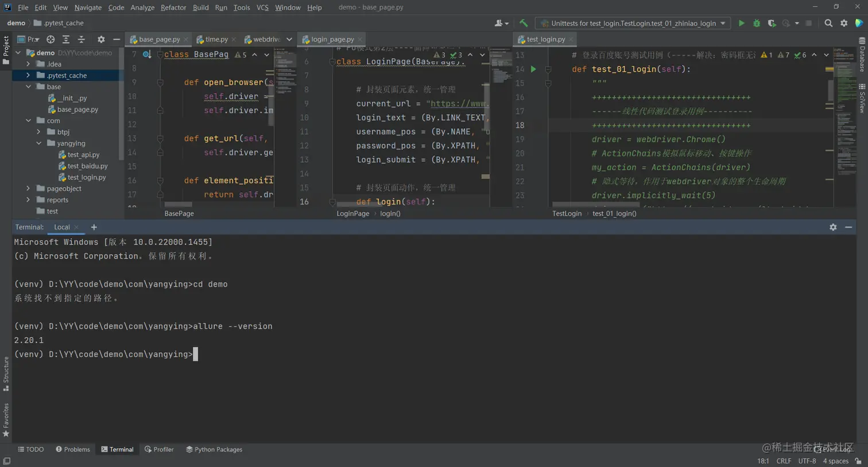868x467 pixels.
Task: Open a new terminal session with plus icon
Action: point(94,227)
